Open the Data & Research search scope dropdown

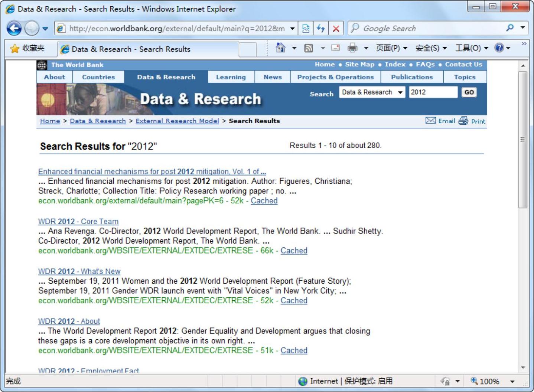[372, 92]
